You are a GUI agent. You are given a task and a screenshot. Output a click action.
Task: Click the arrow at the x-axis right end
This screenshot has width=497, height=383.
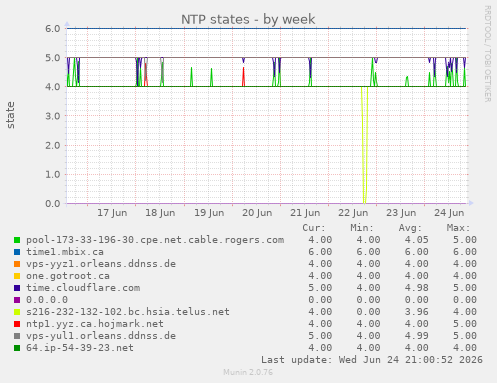coord(471,203)
